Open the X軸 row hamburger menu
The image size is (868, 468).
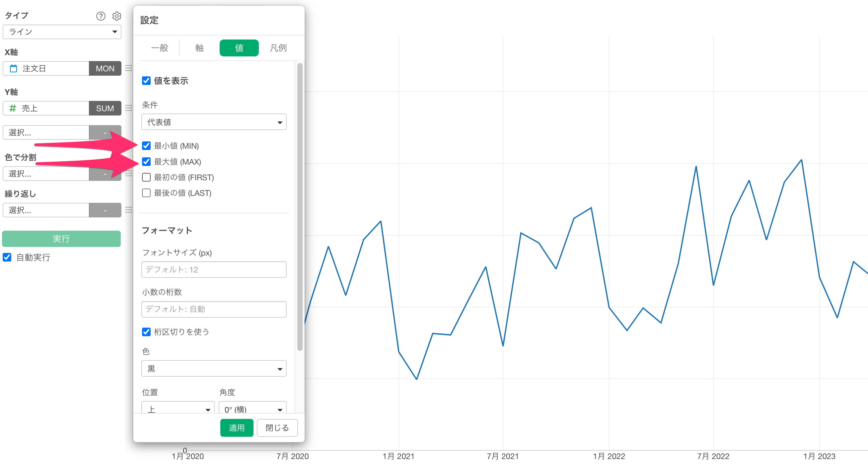pyautogui.click(x=128, y=68)
